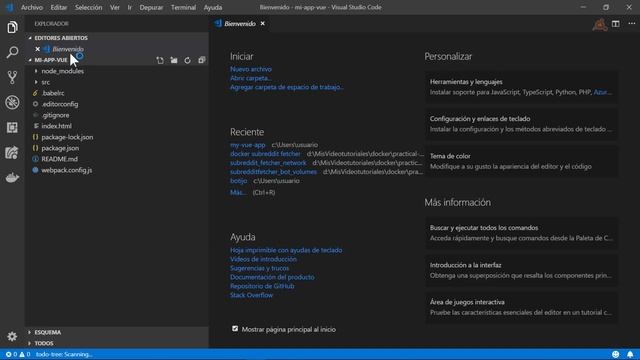Open the .babelrc file
This screenshot has width=640, height=360.
53,93
